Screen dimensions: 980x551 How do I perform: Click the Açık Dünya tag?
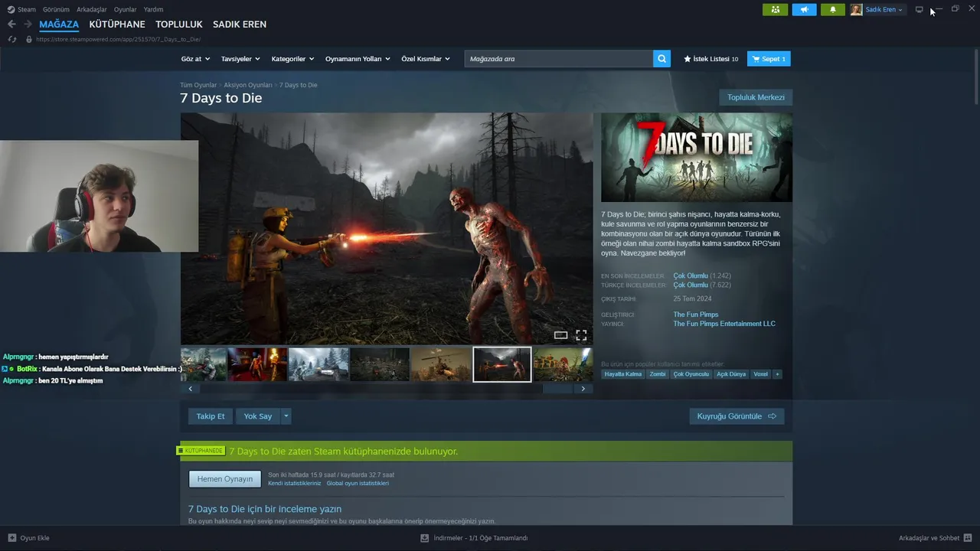coord(731,374)
